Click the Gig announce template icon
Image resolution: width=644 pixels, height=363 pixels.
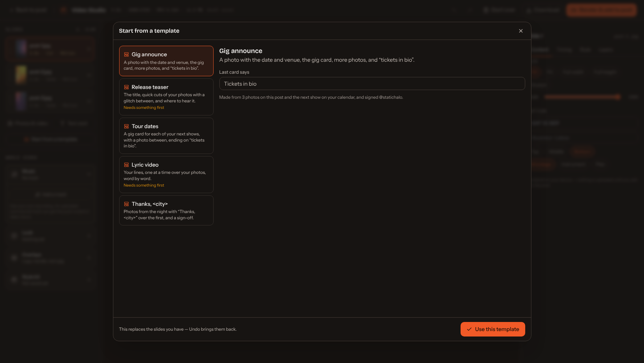(x=126, y=54)
